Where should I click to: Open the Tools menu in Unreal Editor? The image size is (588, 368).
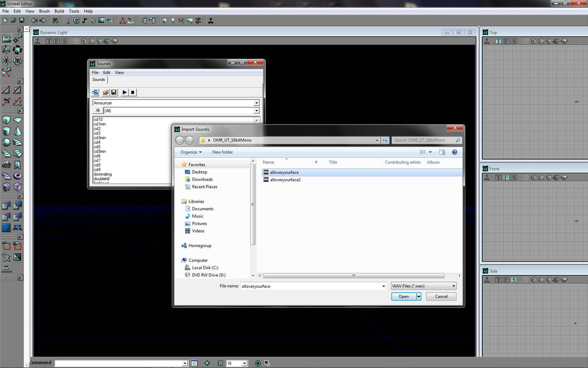[x=74, y=11]
